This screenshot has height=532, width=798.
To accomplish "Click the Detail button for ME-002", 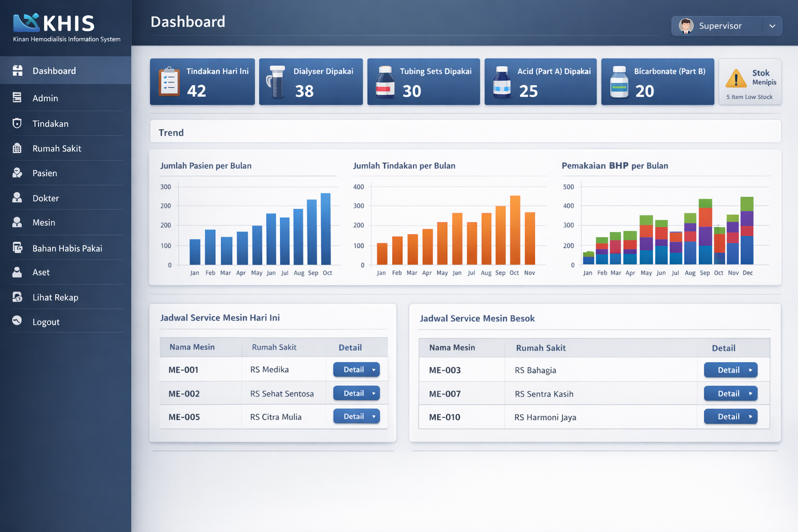I will (x=356, y=393).
